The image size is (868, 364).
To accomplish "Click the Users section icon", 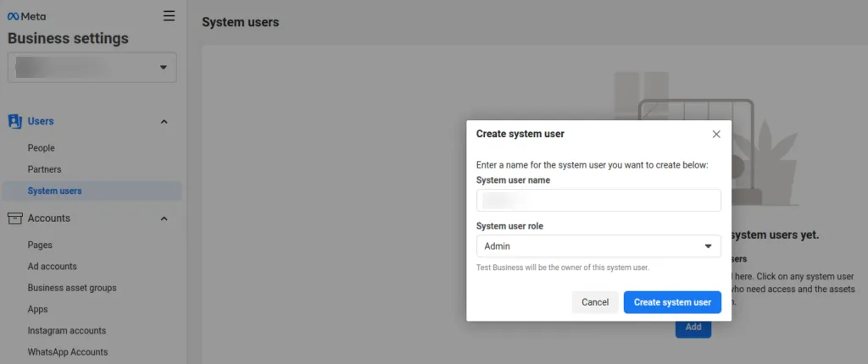I will [x=14, y=122].
